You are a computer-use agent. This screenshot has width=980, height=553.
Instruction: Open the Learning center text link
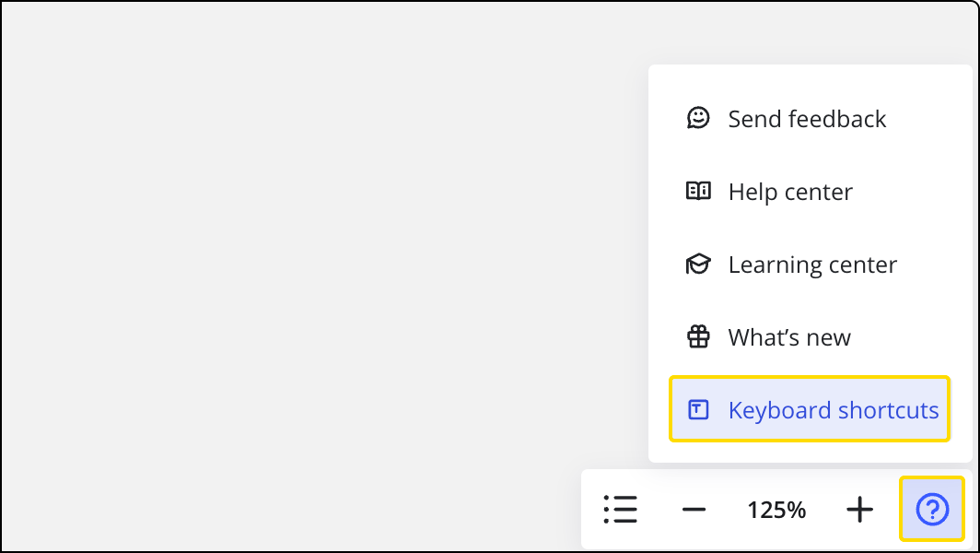pos(812,265)
